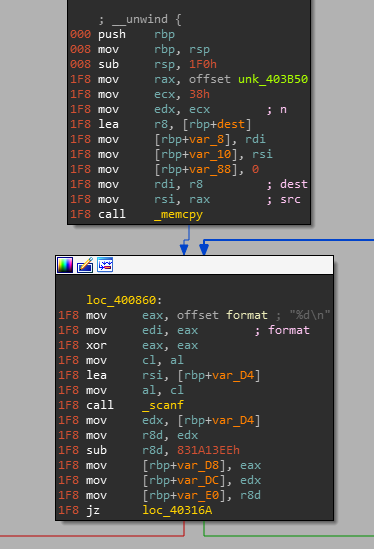Click the __unwind comment line
This screenshot has height=549, width=374.
(140, 19)
